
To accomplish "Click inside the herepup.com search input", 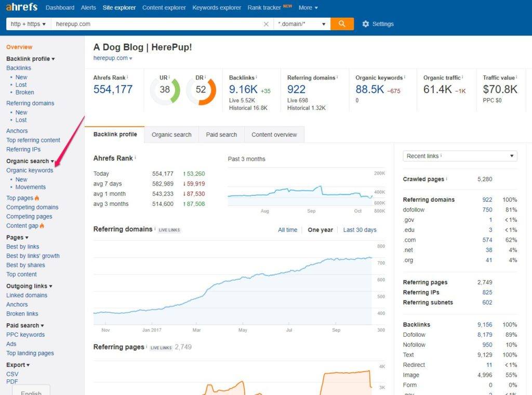I will (x=158, y=24).
